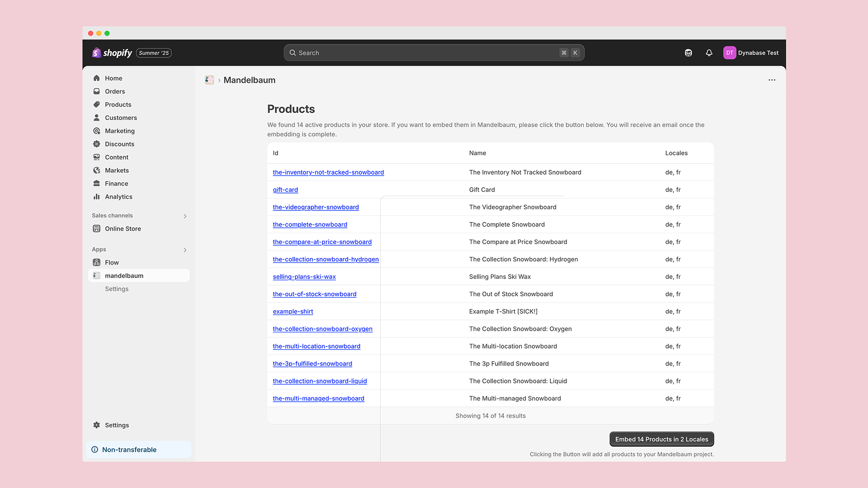Click the Dynabase Test store name
The height and width of the screenshot is (488, 868).
pyautogui.click(x=758, y=53)
